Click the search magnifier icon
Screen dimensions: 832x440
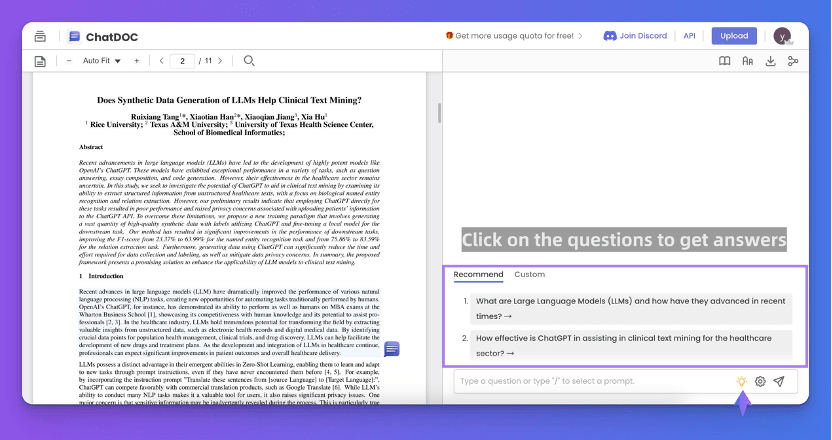249,61
